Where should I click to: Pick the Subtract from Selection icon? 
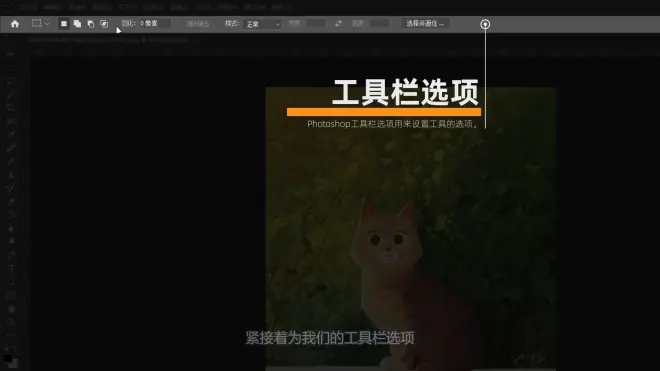point(90,24)
